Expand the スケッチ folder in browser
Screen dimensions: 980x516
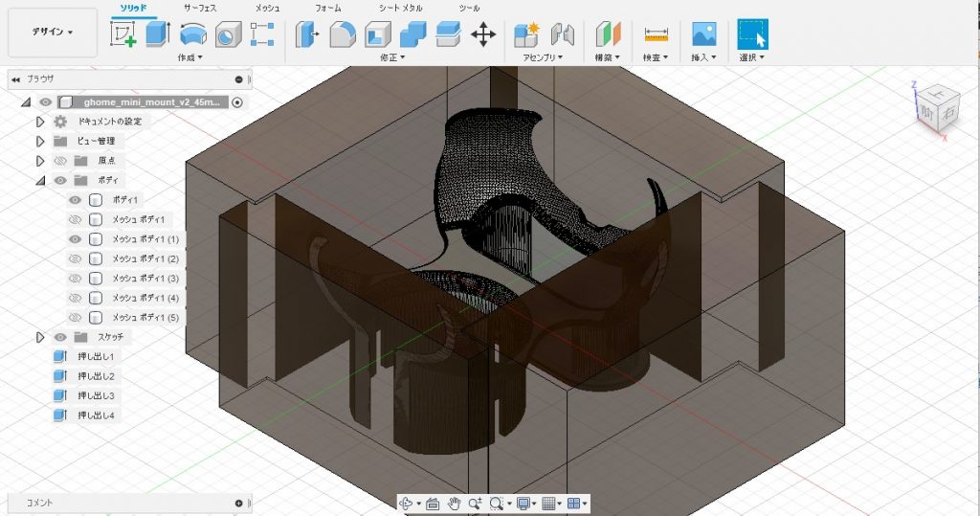coord(40,337)
